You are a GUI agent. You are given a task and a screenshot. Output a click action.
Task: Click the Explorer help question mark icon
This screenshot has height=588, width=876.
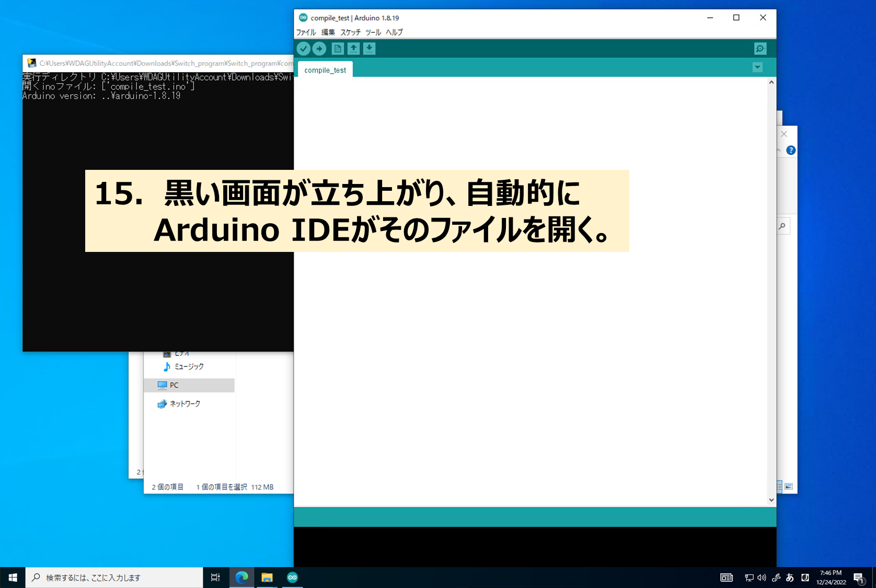pos(791,151)
